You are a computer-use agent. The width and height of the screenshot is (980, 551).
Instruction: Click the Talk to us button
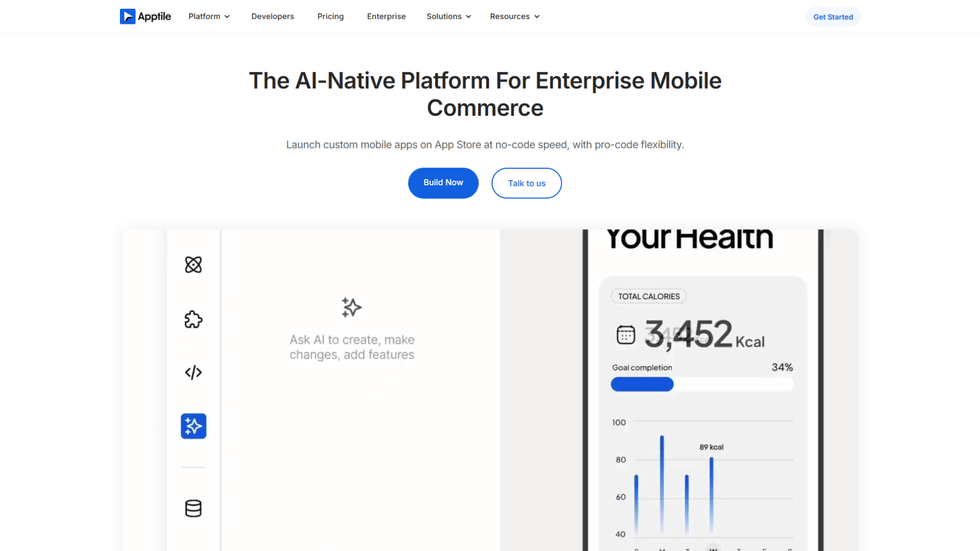pyautogui.click(x=526, y=183)
